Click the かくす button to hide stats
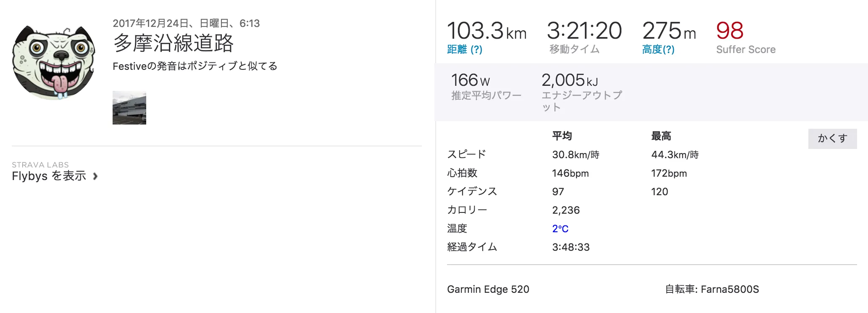Viewport: 868px width, 313px height. tap(832, 139)
